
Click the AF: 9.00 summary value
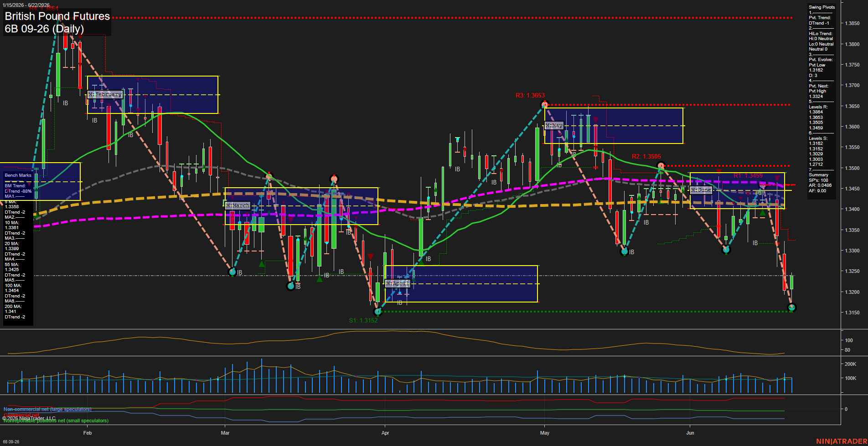[817, 191]
